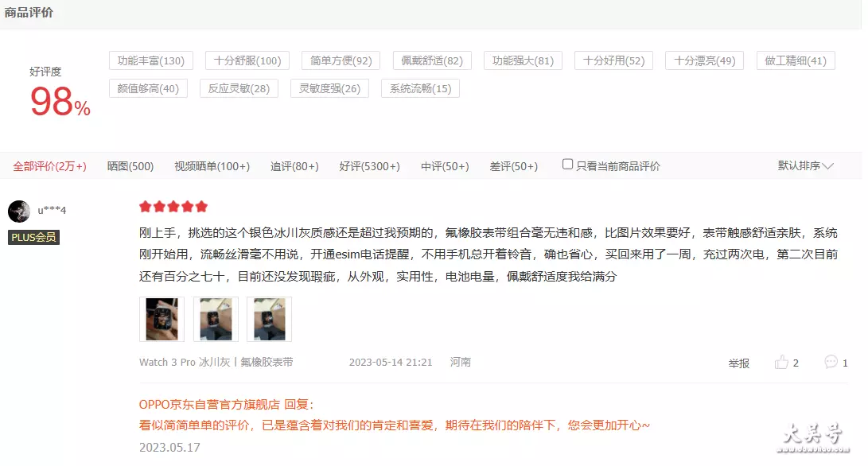
Task: Click the five-star rating row
Action: pyautogui.click(x=173, y=207)
